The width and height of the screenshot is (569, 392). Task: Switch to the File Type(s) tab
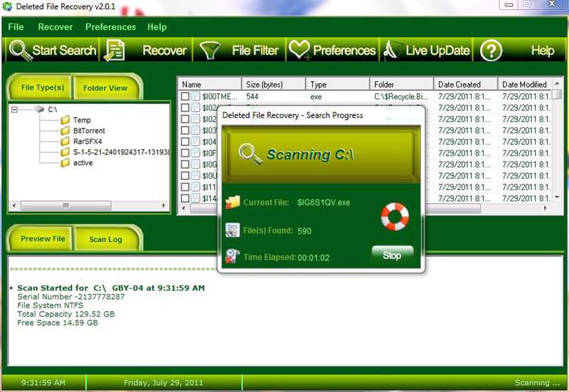click(42, 87)
